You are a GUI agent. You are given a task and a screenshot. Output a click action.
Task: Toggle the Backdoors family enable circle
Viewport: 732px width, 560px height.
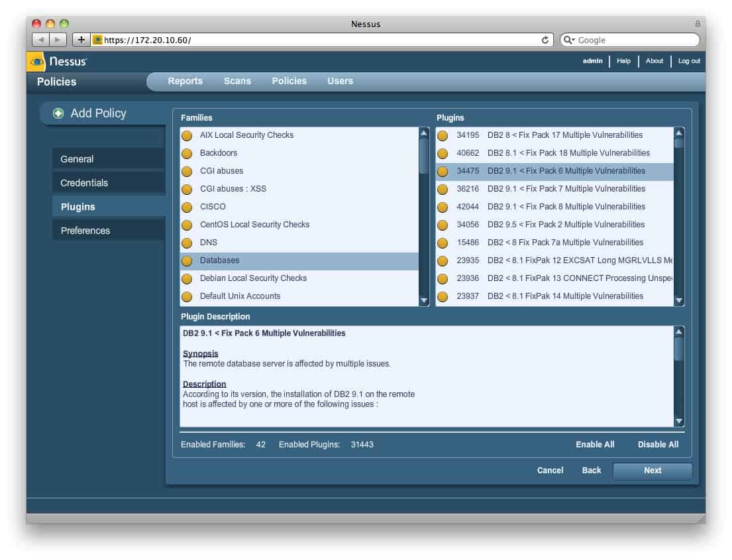(187, 153)
